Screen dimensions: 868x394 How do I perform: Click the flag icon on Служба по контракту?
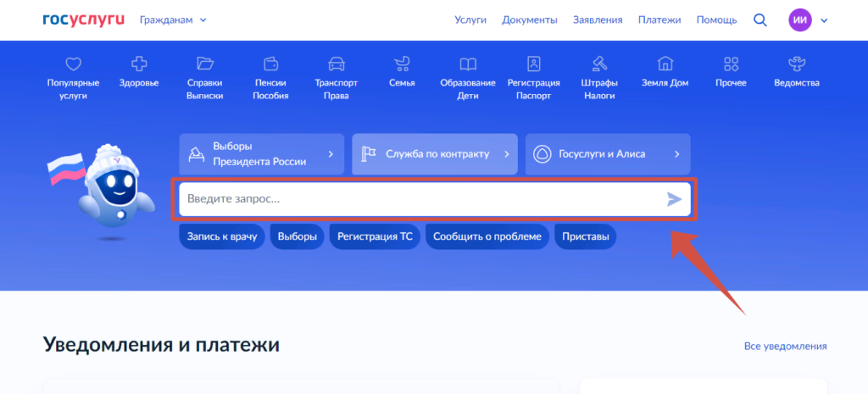tap(369, 154)
